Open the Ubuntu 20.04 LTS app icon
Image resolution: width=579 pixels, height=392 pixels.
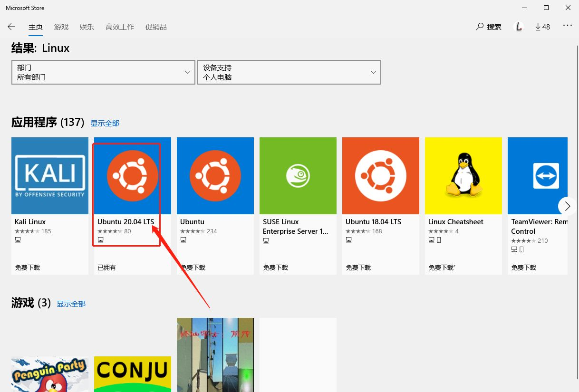tap(133, 176)
